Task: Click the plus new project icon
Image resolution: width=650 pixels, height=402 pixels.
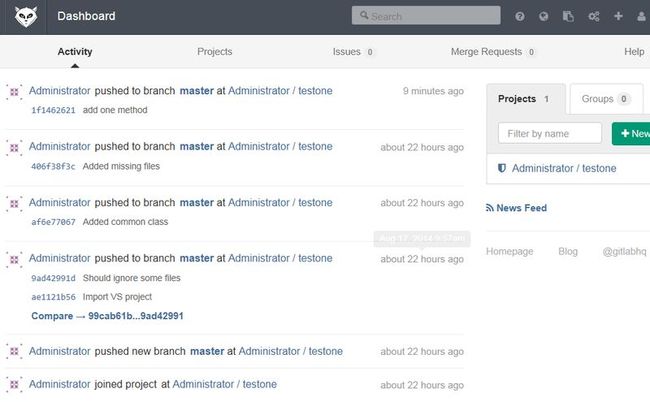Action: [x=618, y=16]
